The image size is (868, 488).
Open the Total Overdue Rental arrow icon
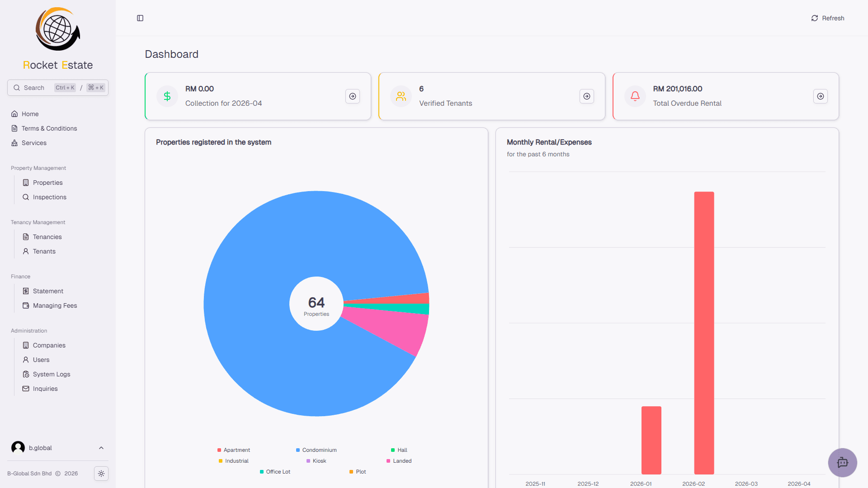(820, 96)
